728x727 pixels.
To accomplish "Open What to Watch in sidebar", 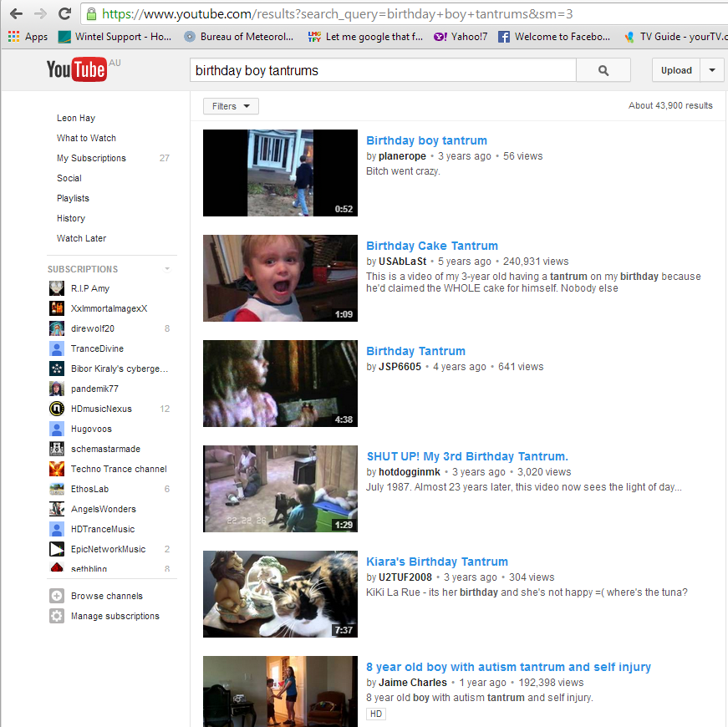I will tap(86, 138).
